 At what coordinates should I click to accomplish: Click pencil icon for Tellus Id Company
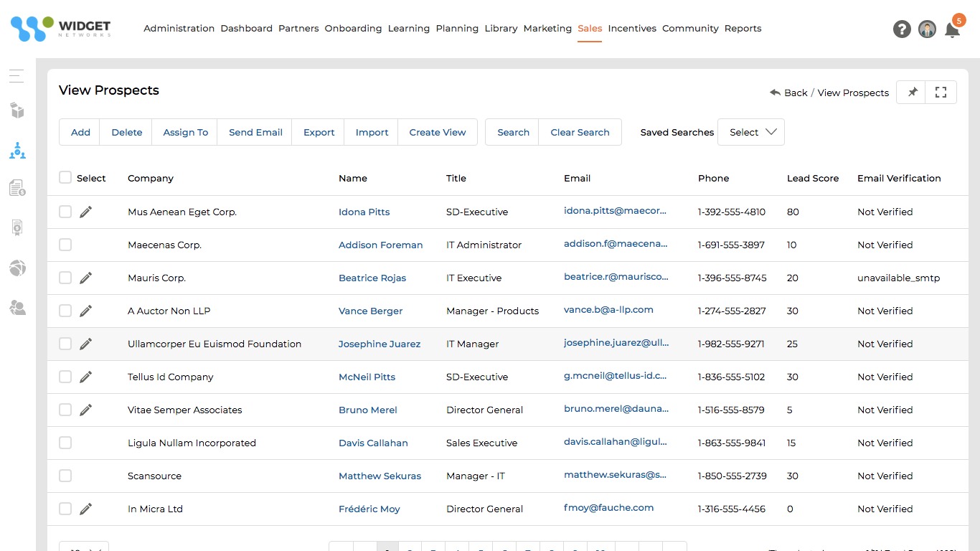tap(86, 377)
